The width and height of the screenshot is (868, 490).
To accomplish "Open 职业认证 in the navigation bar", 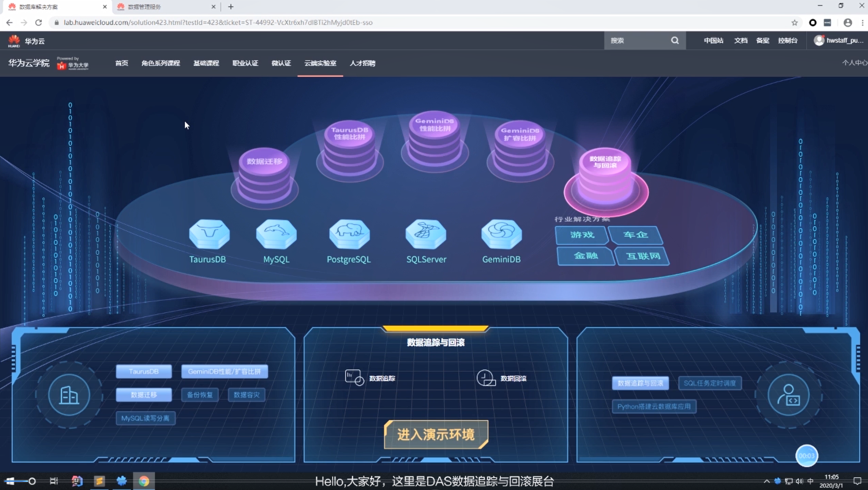I will [245, 63].
